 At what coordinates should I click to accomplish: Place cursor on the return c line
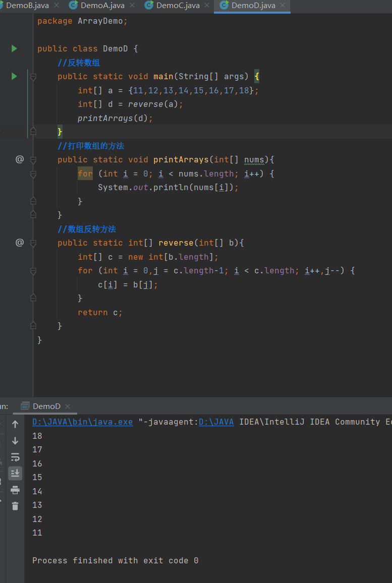click(x=100, y=313)
